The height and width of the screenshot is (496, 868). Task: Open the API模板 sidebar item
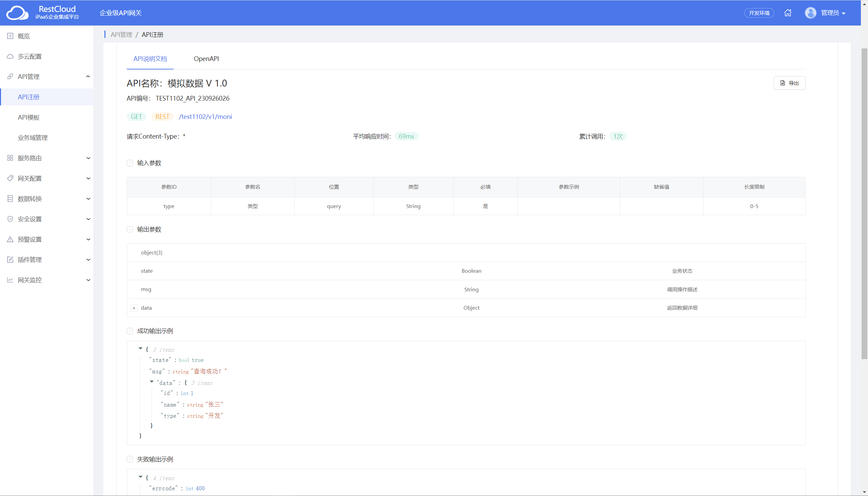coord(47,117)
